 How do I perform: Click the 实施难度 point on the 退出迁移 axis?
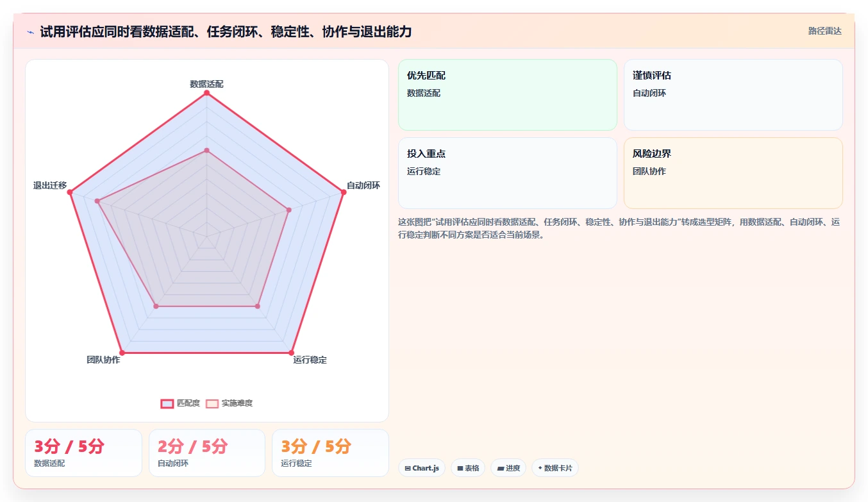point(97,201)
